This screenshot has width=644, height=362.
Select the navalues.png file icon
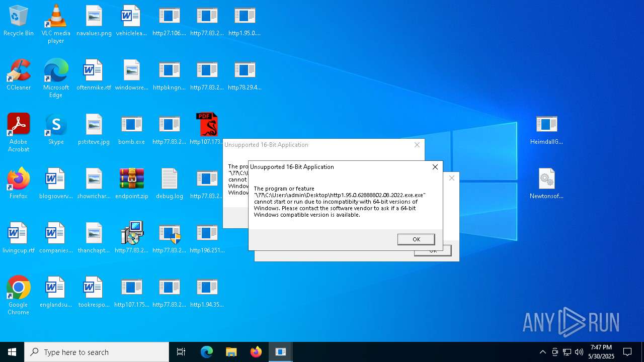point(94,21)
